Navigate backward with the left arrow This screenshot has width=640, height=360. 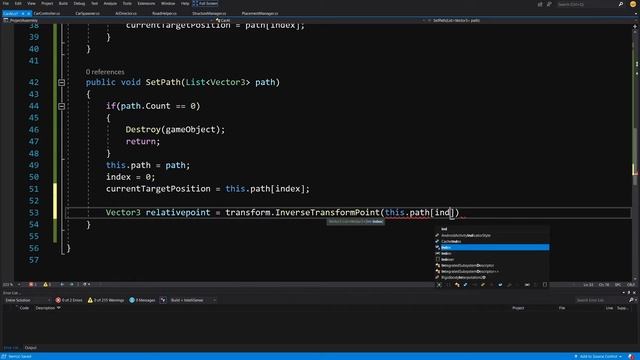(62, 284)
